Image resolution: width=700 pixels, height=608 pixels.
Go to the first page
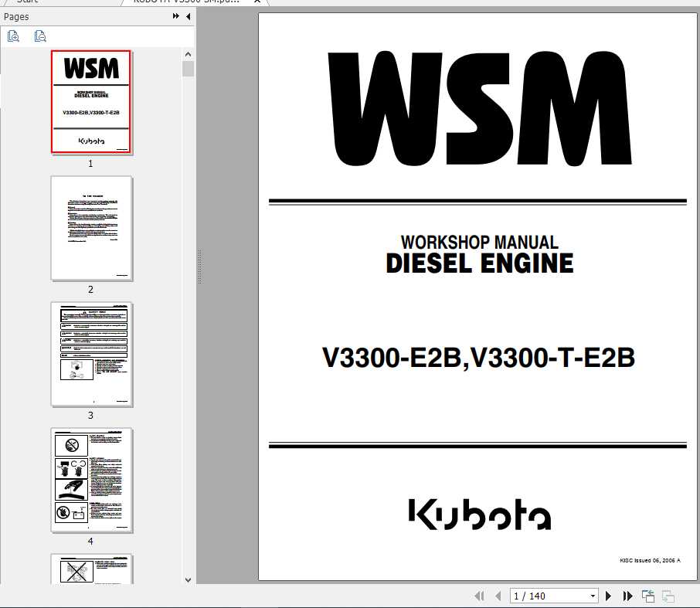(480, 596)
